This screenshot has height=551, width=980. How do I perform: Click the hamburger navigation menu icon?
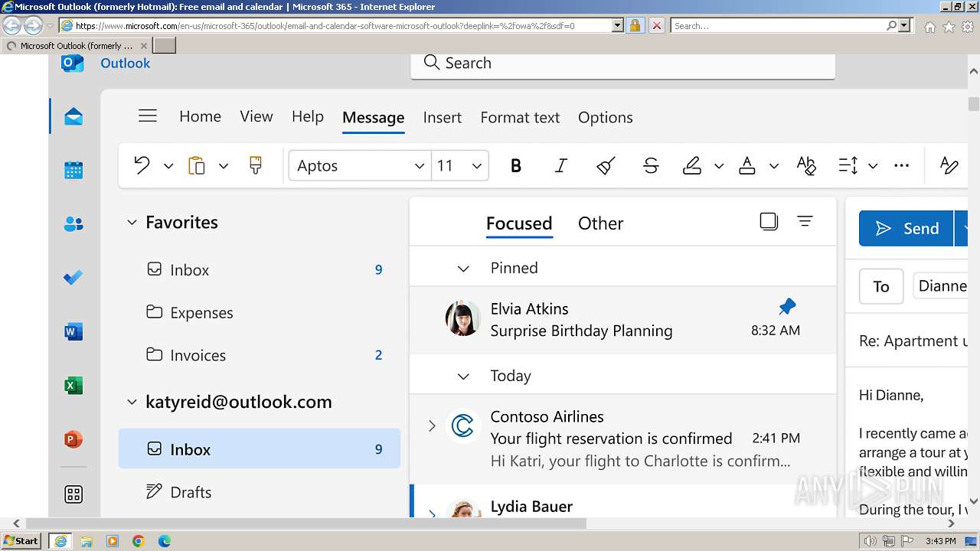coord(148,116)
